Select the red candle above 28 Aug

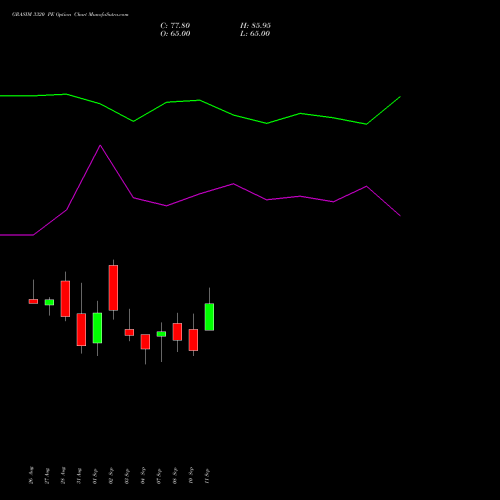click(x=65, y=299)
